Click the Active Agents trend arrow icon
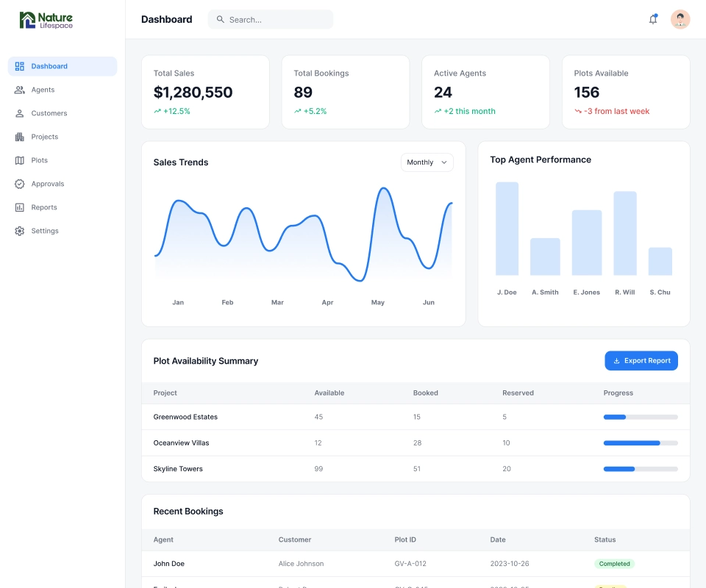The width and height of the screenshot is (706, 588). [438, 111]
